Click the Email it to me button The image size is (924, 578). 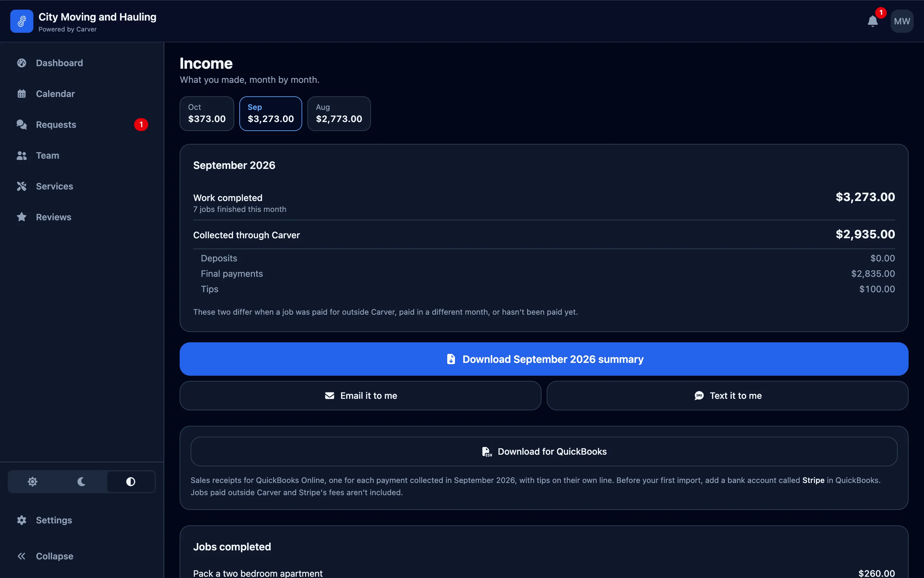(360, 396)
